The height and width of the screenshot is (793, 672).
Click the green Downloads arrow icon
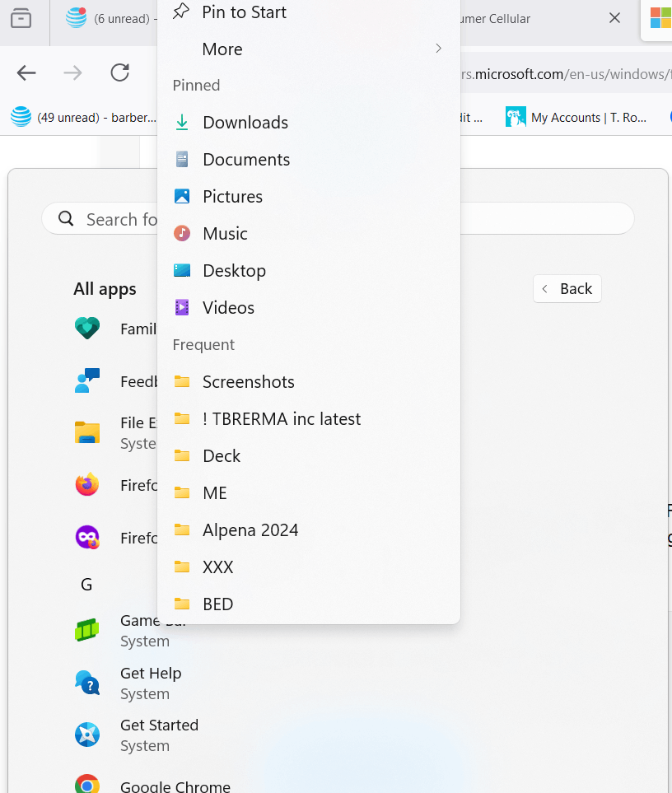point(182,123)
